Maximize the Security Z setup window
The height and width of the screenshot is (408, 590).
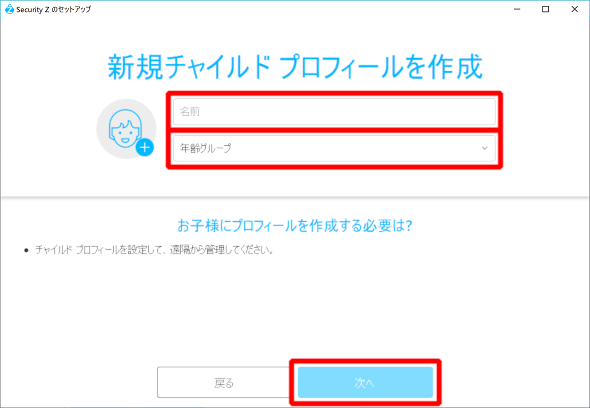545,9
